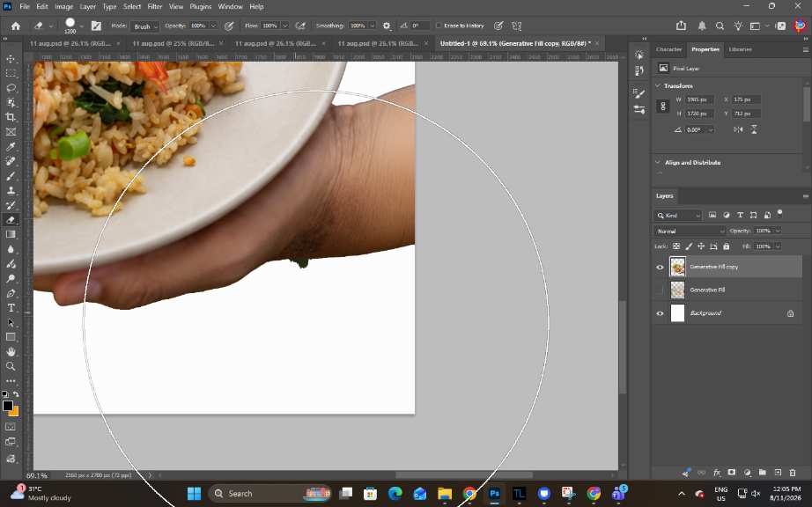Open the eraser Mode dropdown set to Brush
Image resolution: width=812 pixels, height=507 pixels.
coord(144,26)
